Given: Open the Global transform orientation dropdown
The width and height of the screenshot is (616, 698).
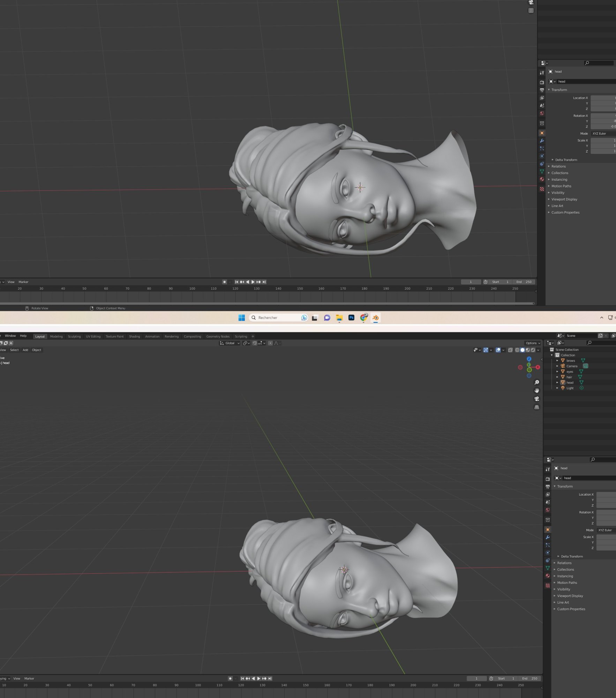Looking at the screenshot, I should click(x=230, y=343).
